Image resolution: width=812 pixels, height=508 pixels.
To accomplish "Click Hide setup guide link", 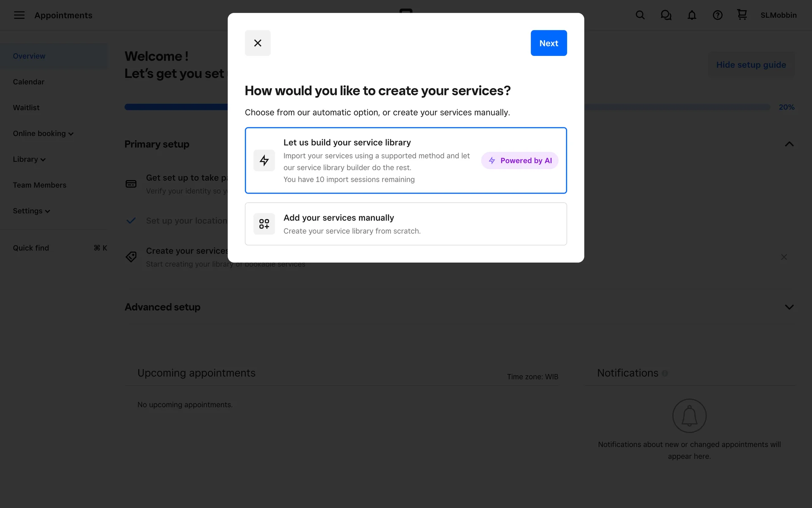I will [x=751, y=65].
